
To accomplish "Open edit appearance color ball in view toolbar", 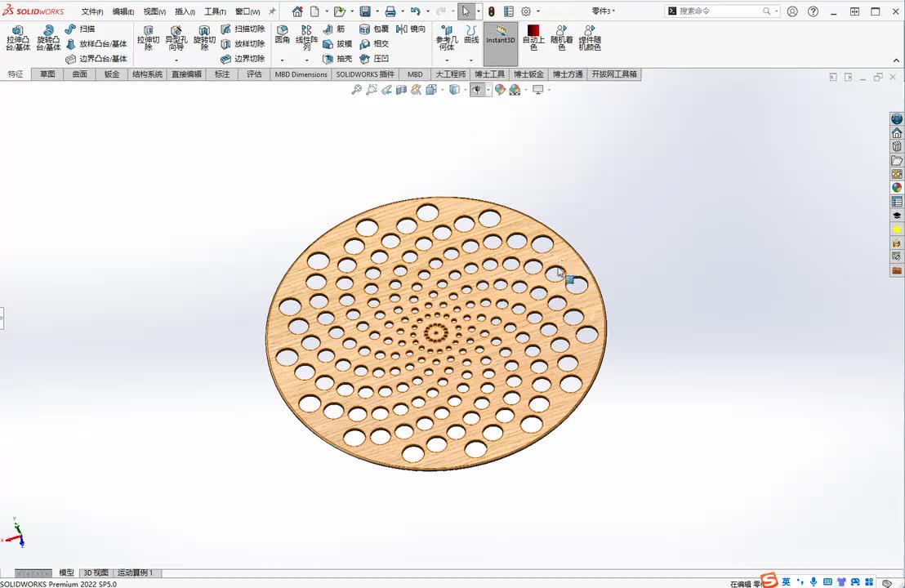I will point(500,90).
